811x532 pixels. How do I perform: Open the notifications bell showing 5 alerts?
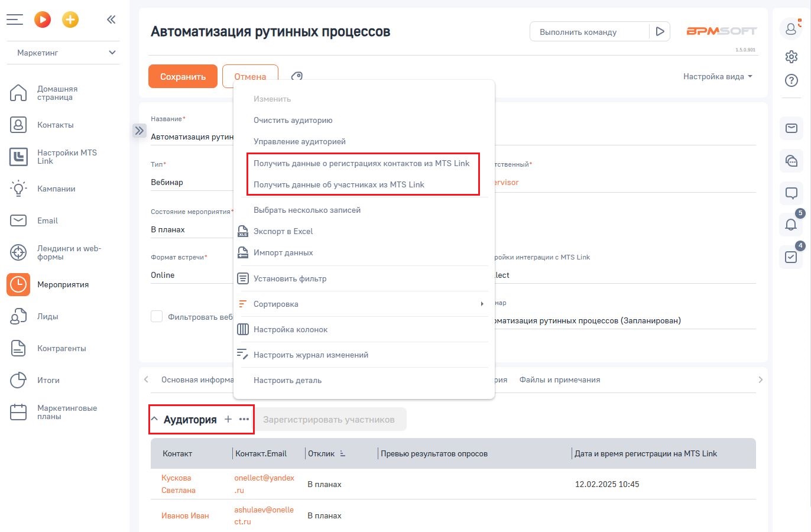[791, 225]
